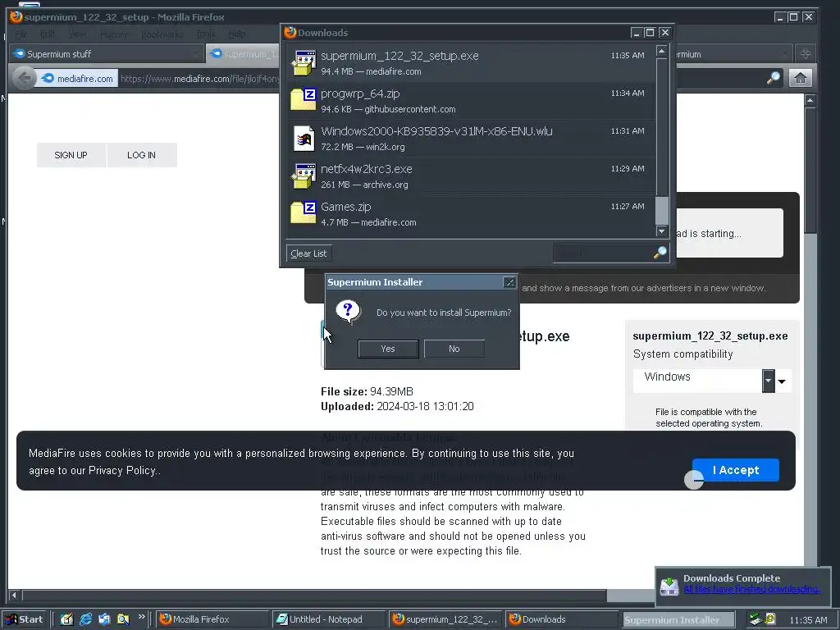Open the new tab plus button in Firefox
This screenshot has width=840, height=630.
pos(806,53)
